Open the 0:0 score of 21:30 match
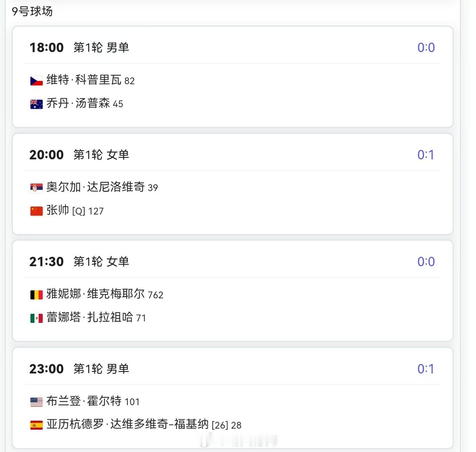 426,262
